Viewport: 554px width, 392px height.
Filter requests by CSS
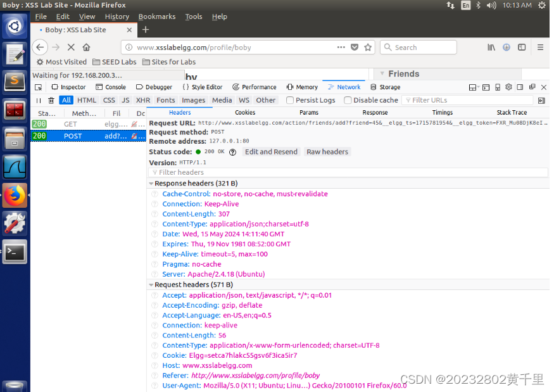tap(109, 100)
